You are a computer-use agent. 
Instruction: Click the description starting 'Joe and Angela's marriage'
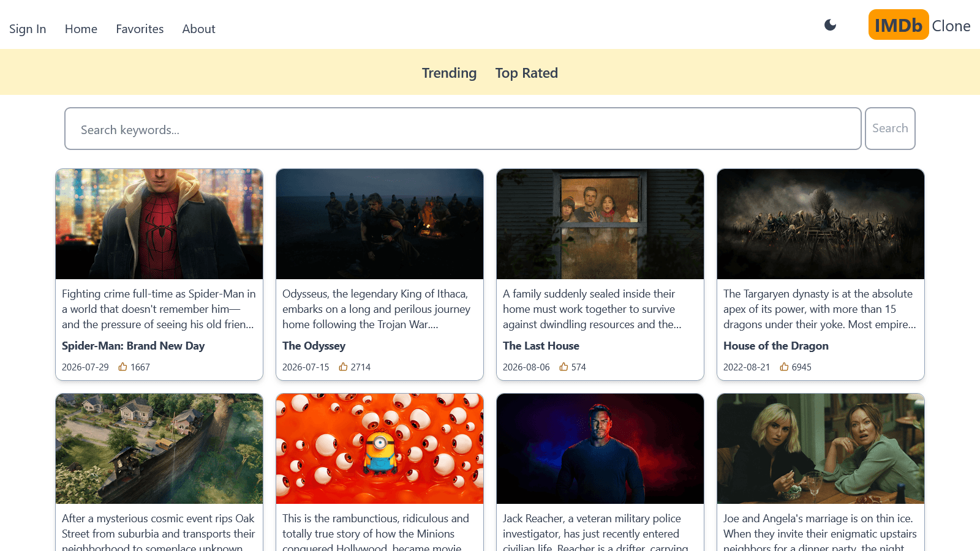pyautogui.click(x=820, y=531)
